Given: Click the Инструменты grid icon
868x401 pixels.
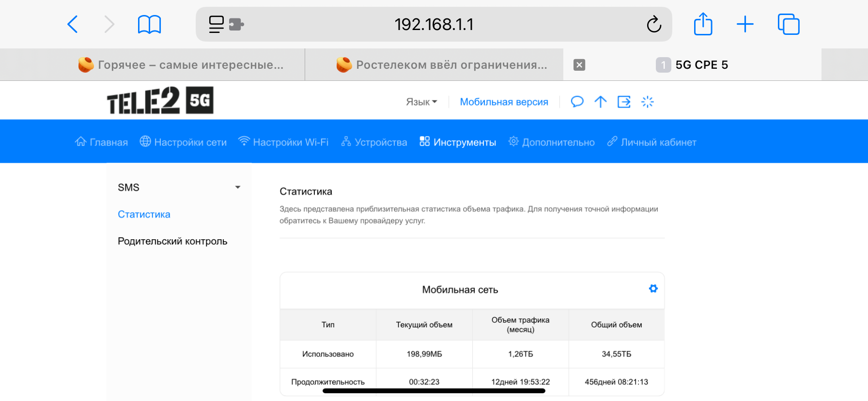Looking at the screenshot, I should coord(424,141).
